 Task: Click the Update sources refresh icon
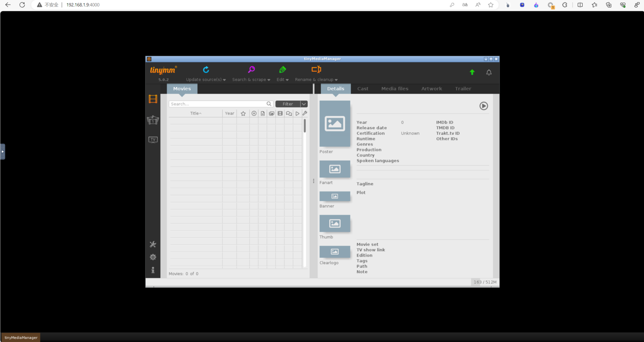206,70
